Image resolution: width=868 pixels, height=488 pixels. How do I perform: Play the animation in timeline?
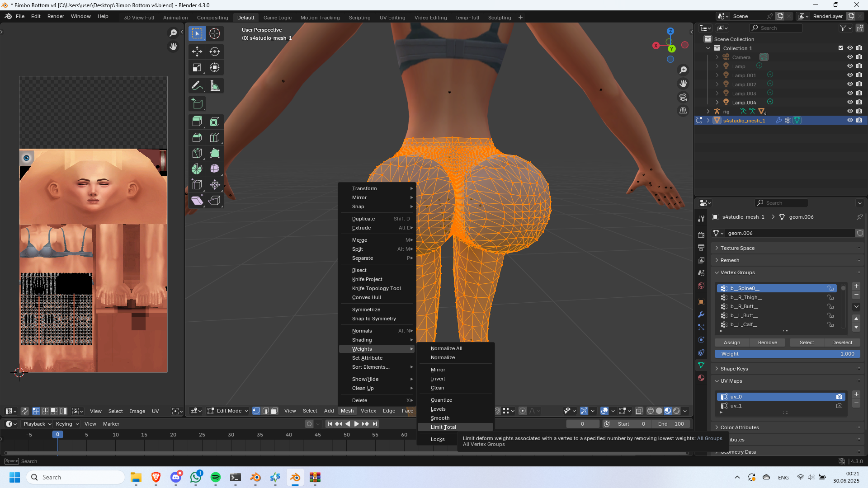click(356, 424)
